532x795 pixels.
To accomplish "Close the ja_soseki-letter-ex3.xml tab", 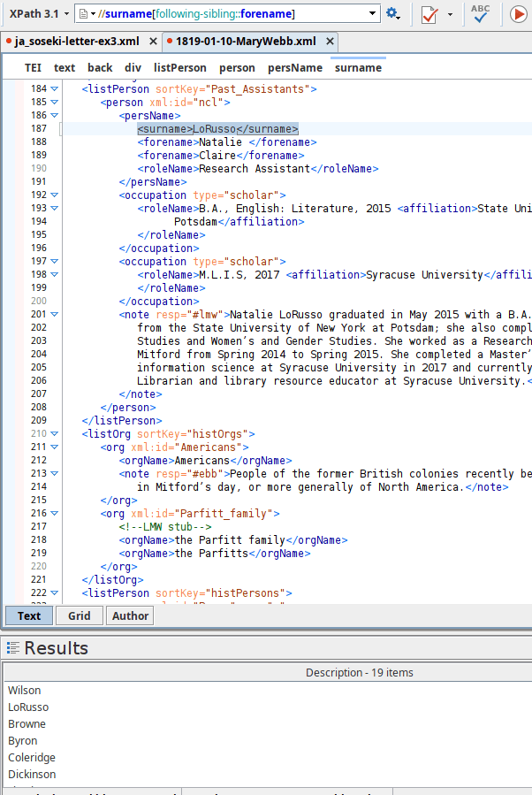I will coord(153,42).
